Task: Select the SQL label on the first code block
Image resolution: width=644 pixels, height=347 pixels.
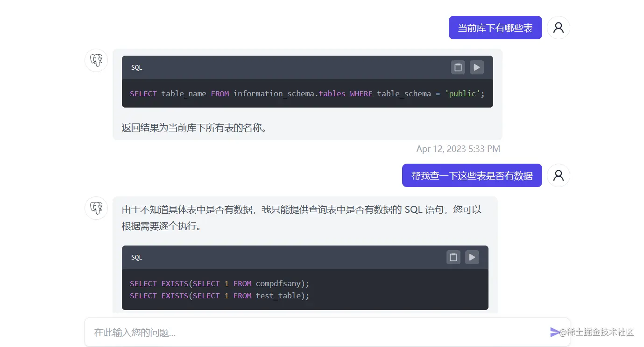Action: click(x=136, y=67)
